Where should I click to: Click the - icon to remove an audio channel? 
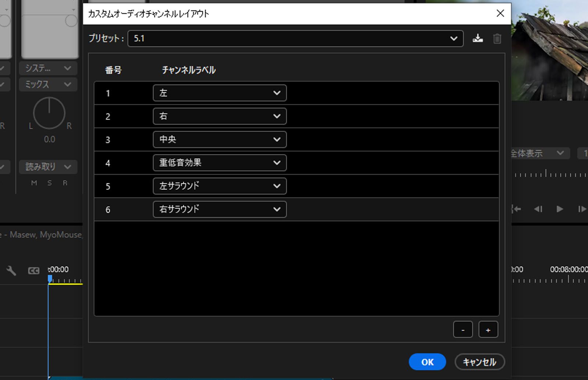click(x=463, y=329)
